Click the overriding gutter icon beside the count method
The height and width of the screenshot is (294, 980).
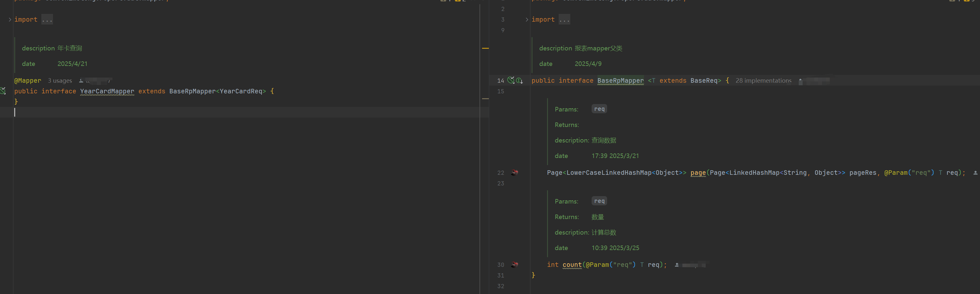coord(515,264)
